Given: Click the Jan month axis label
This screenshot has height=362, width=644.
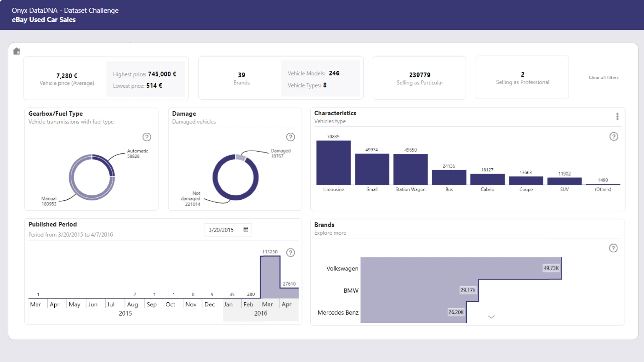Looking at the screenshot, I should (228, 304).
